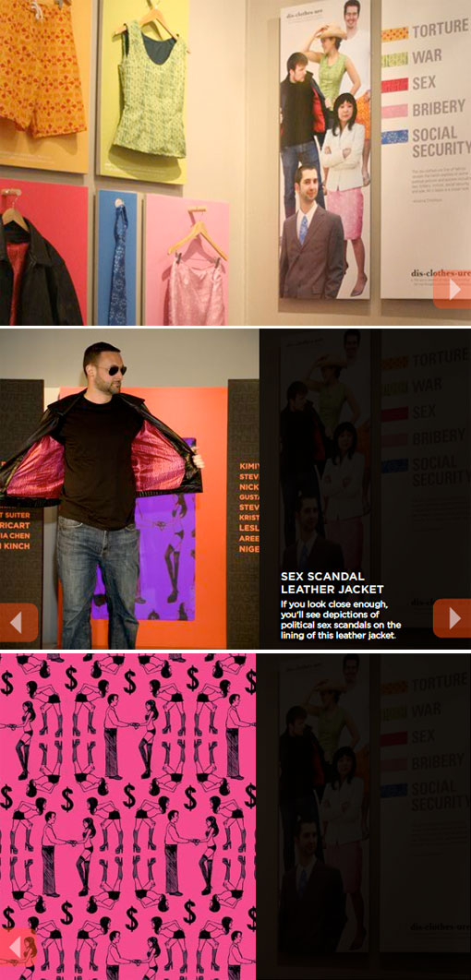Click the orange TORTURE fabric swatch on the bright poster

[394, 33]
